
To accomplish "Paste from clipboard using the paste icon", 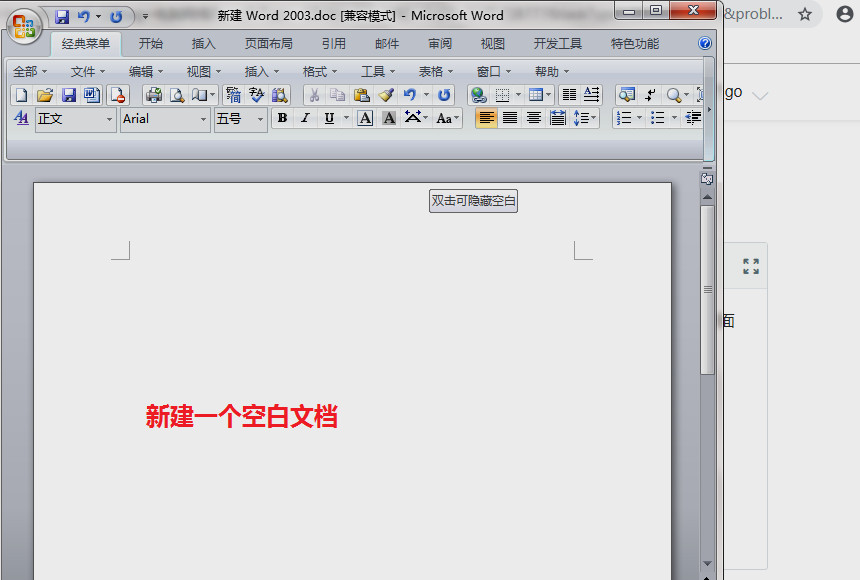I will coord(362,95).
